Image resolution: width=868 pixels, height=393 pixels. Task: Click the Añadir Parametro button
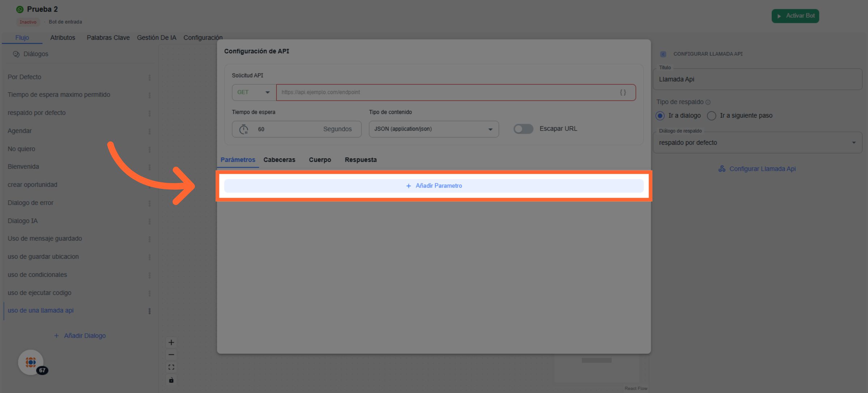(x=434, y=186)
